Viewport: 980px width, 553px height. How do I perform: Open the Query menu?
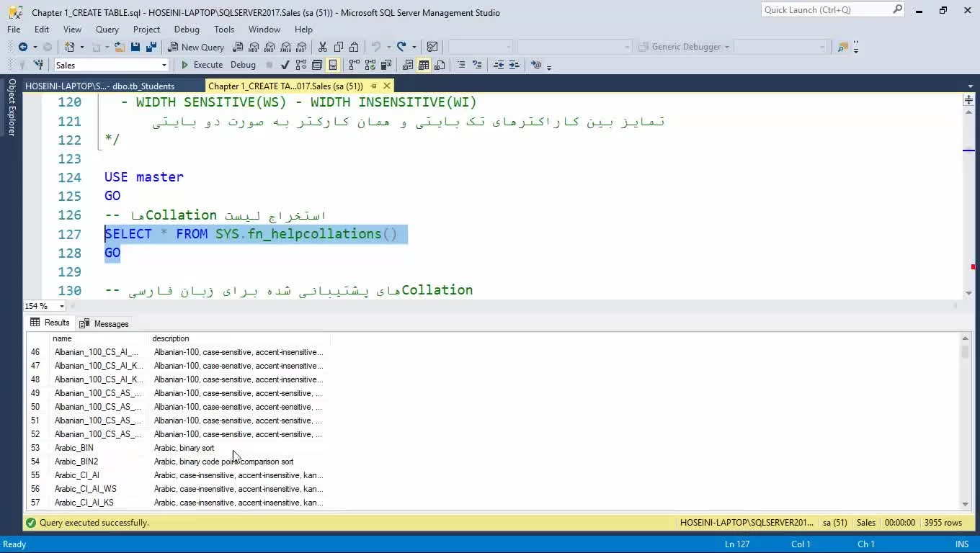[107, 30]
